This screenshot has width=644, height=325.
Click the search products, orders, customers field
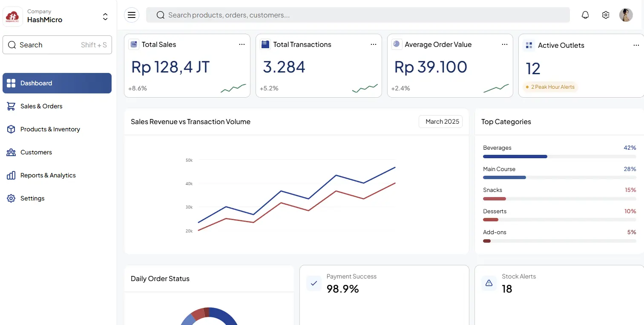click(358, 15)
